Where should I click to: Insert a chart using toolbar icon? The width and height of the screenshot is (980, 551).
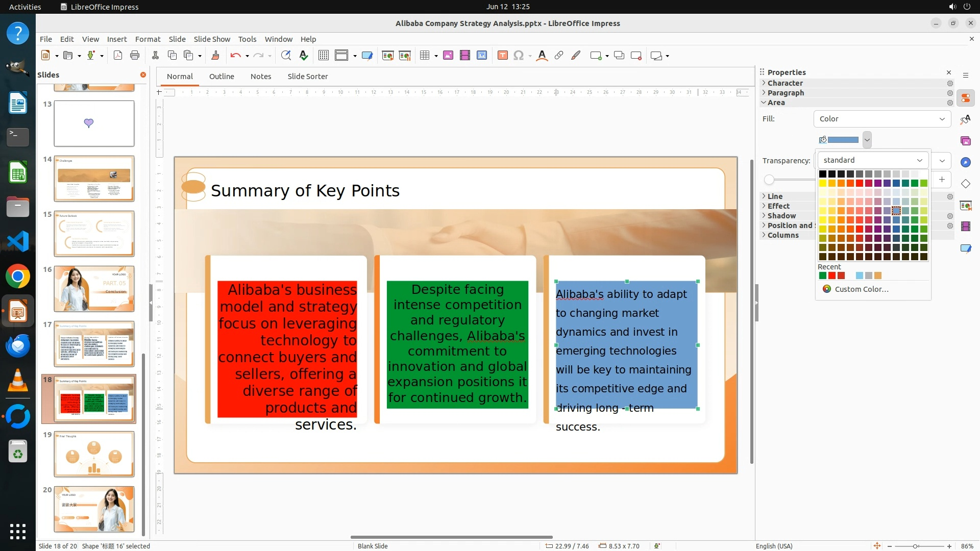tap(482, 56)
